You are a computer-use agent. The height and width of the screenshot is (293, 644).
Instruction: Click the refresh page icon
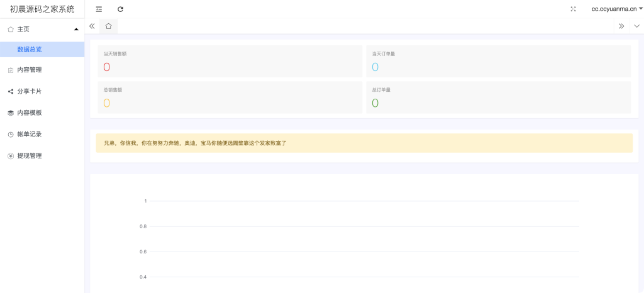click(121, 9)
